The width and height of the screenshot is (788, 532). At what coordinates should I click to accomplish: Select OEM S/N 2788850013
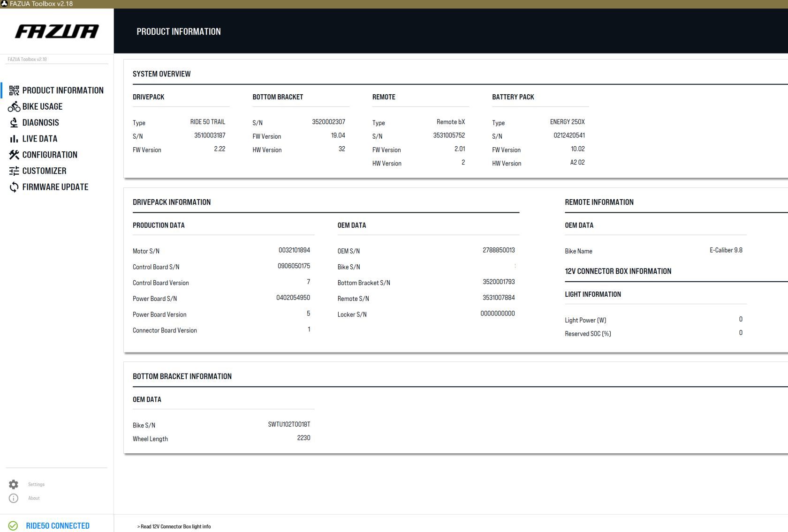pyautogui.click(x=499, y=250)
